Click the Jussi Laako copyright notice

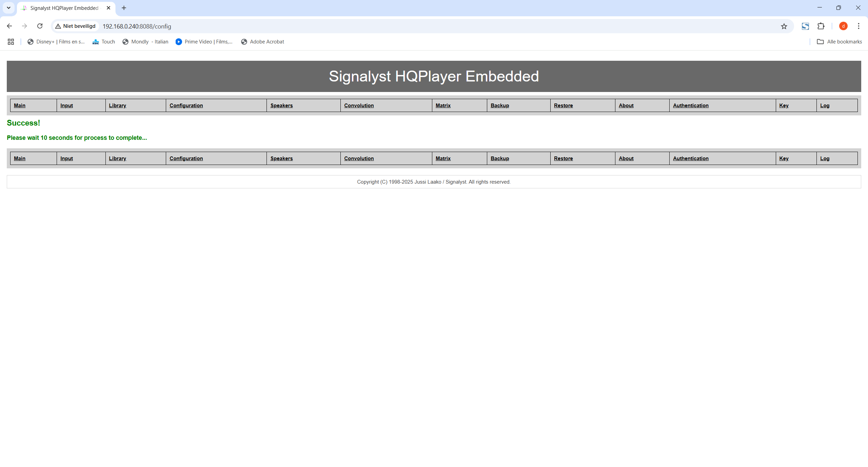coord(434,182)
